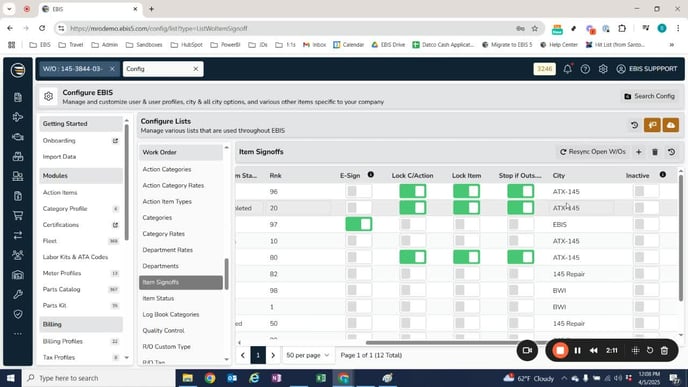Screen dimensions: 688x387
Task: Toggle Lock Item for rank 1 row
Action: pos(466,307)
